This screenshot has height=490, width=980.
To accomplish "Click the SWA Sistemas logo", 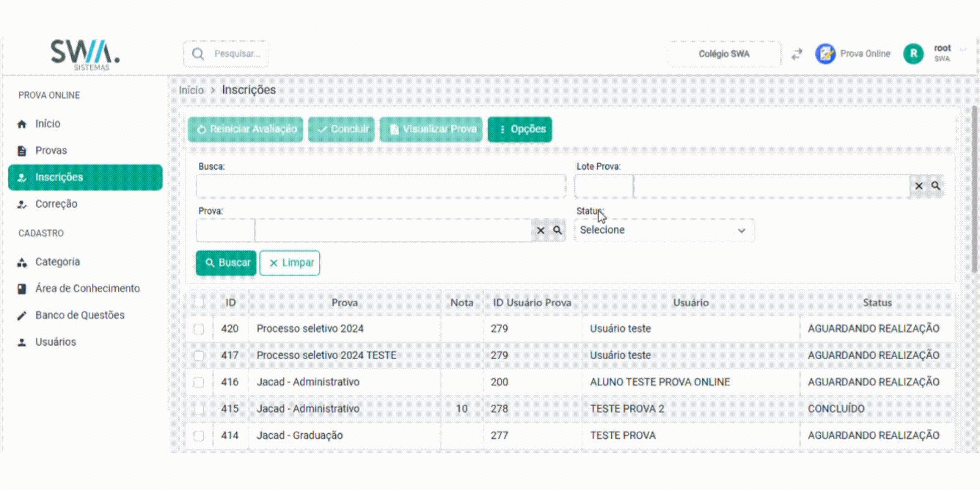I will (85, 54).
